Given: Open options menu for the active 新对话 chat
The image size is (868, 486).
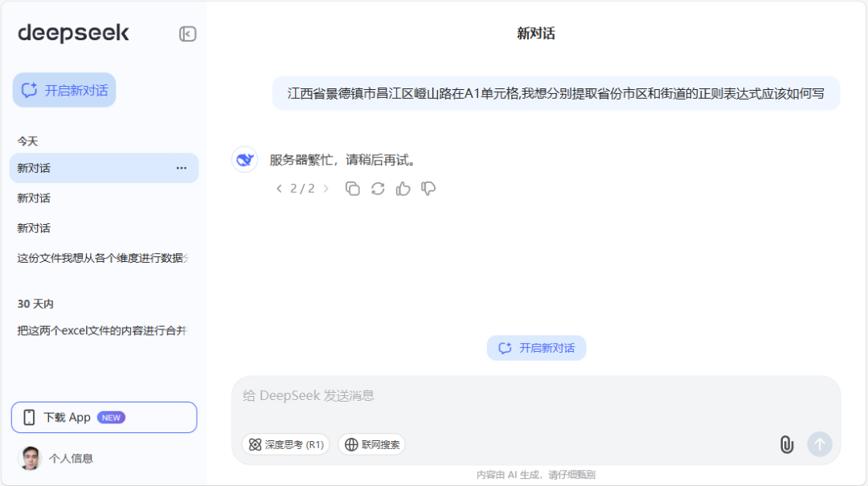Looking at the screenshot, I should coord(181,168).
